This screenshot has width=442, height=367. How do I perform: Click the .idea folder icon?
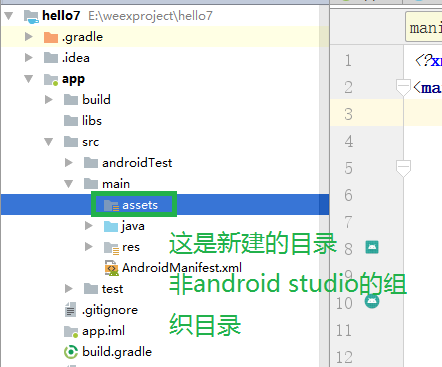click(x=51, y=58)
